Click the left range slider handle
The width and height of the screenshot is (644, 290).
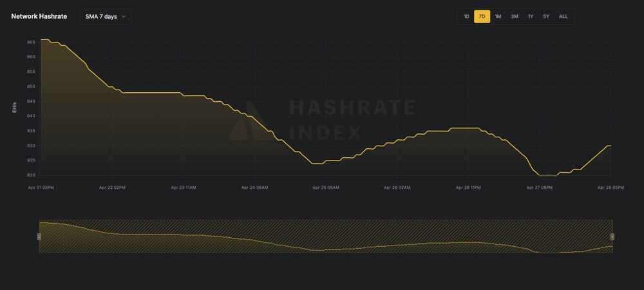click(39, 237)
